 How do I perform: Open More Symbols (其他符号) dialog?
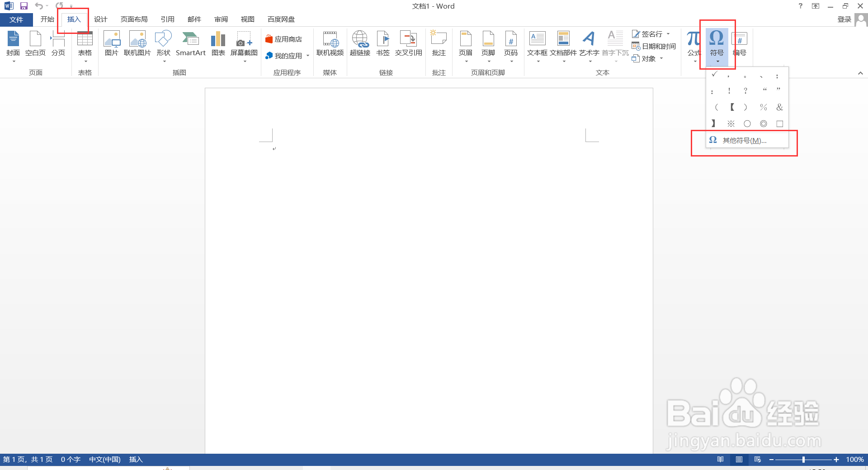click(x=747, y=140)
